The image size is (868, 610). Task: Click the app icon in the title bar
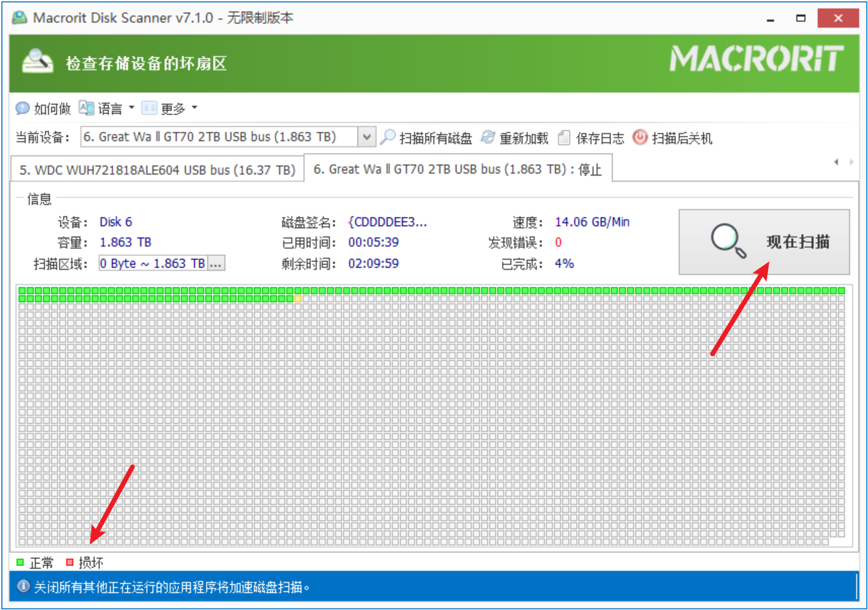coord(20,18)
